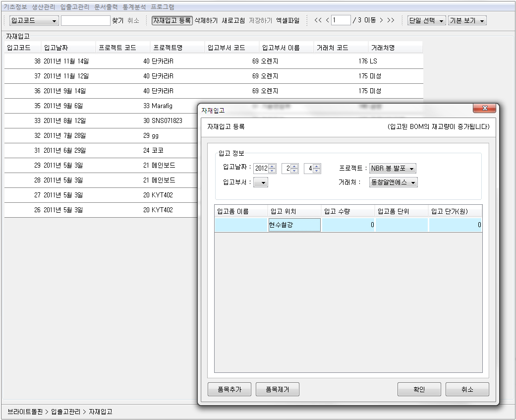
Task: Increase the 입고날짜 year with up arrow
Action: point(272,166)
